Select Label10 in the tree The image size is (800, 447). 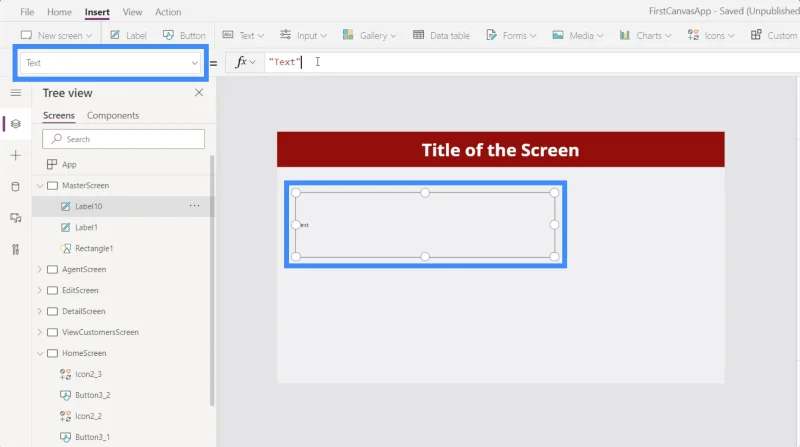pyautogui.click(x=88, y=206)
